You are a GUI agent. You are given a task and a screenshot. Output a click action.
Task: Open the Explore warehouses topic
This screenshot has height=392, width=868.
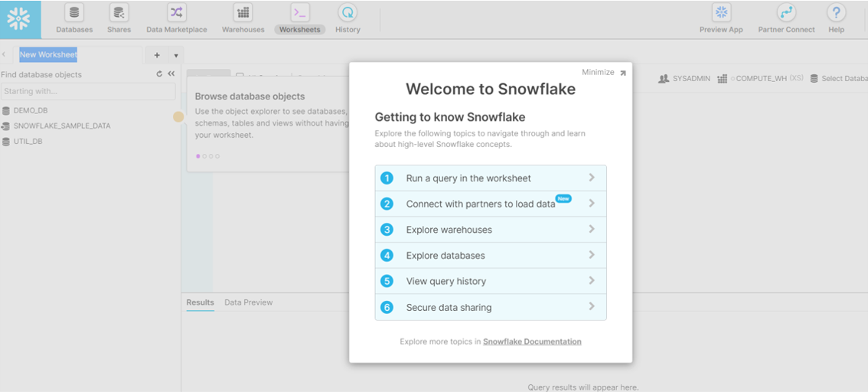click(491, 229)
